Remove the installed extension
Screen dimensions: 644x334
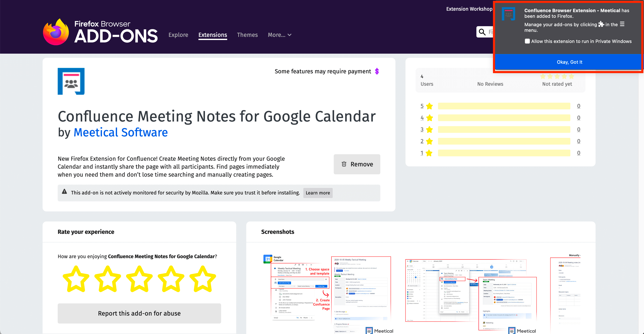(357, 164)
